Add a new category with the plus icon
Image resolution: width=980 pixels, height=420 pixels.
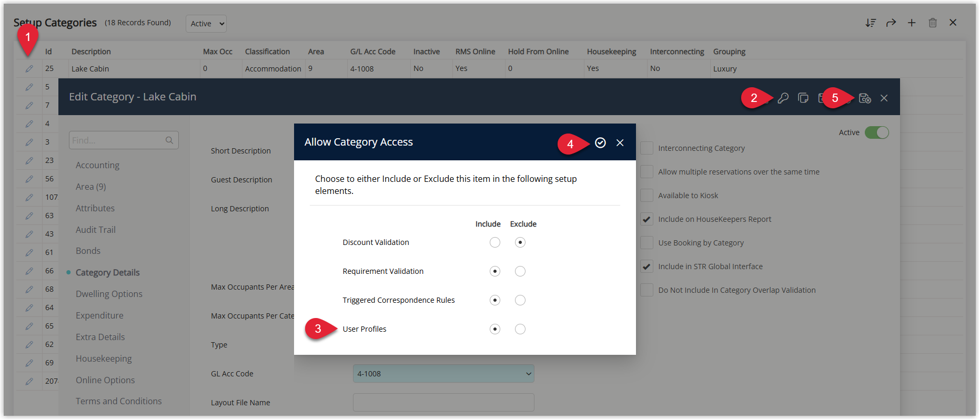912,23
